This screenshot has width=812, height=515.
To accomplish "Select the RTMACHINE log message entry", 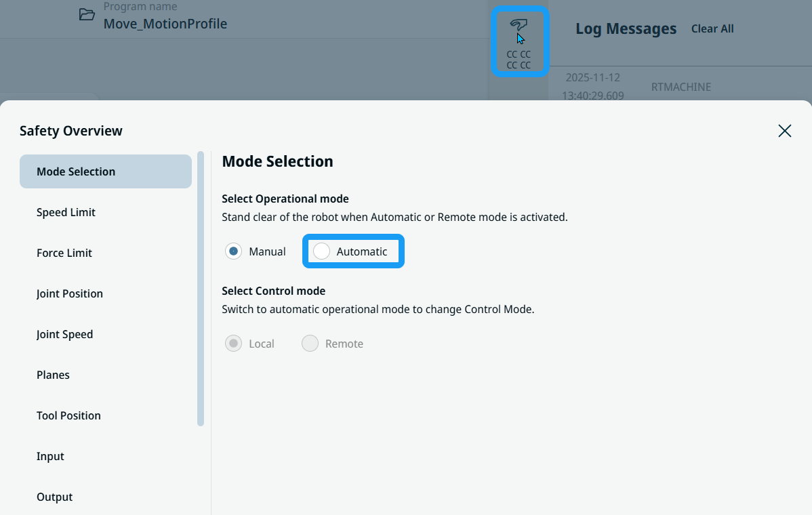I will (x=681, y=87).
